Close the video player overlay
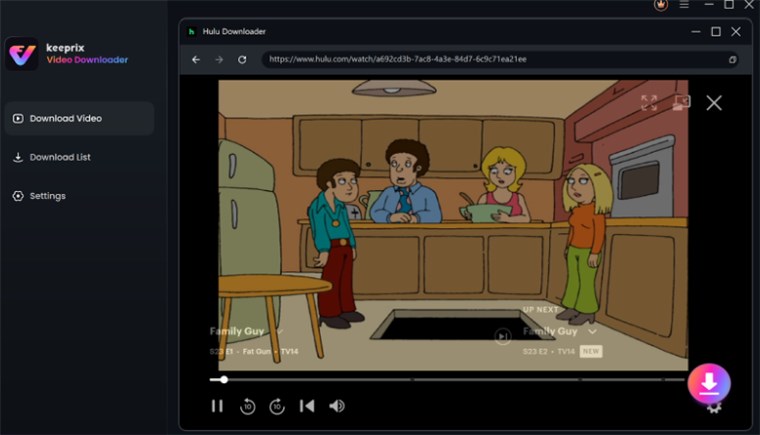Image resolution: width=760 pixels, height=435 pixels. 714,103
